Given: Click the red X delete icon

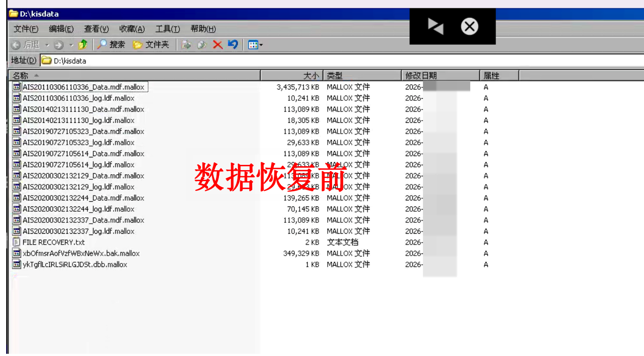Looking at the screenshot, I should [x=218, y=45].
